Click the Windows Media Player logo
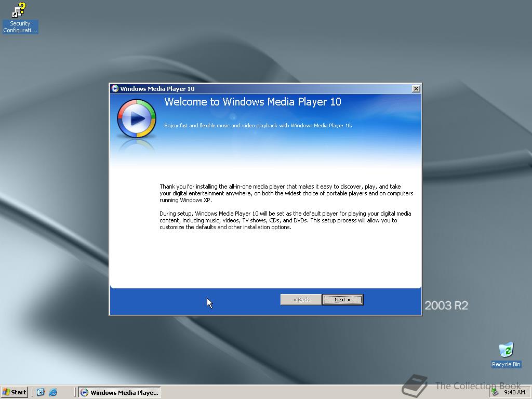Screen dimensions: 532x399 tap(137, 118)
